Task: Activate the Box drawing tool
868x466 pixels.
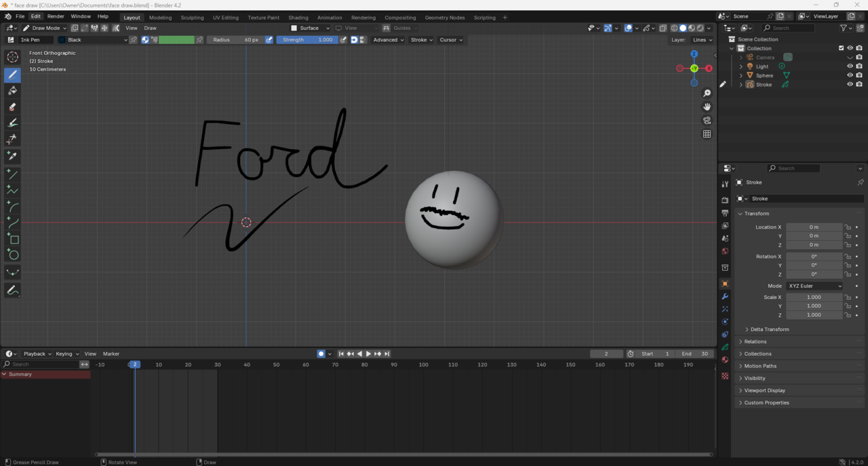Action: click(x=12, y=239)
